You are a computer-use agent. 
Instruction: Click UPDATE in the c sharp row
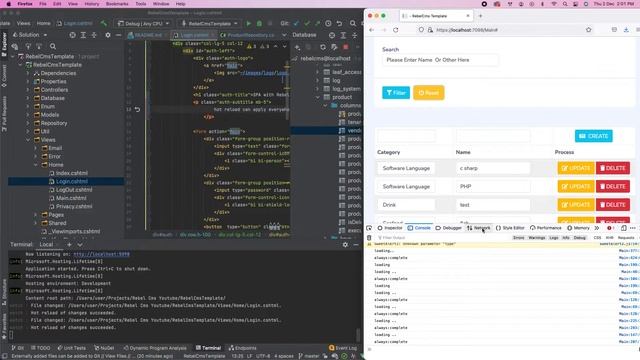[576, 168]
